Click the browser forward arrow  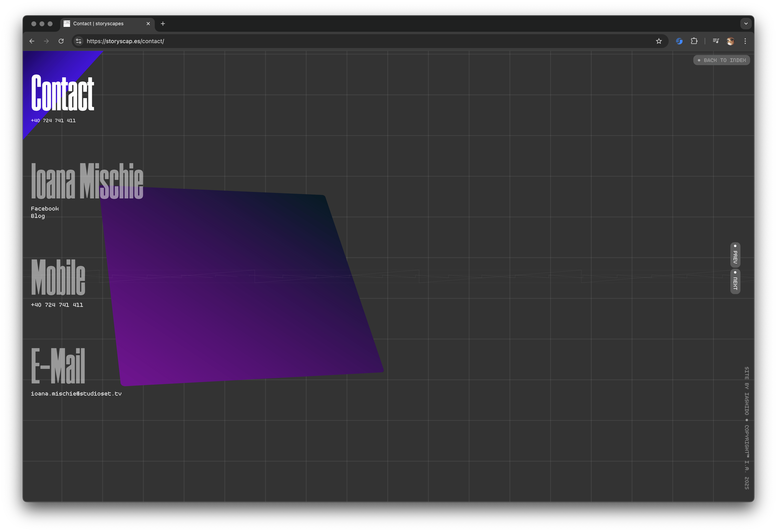(46, 41)
